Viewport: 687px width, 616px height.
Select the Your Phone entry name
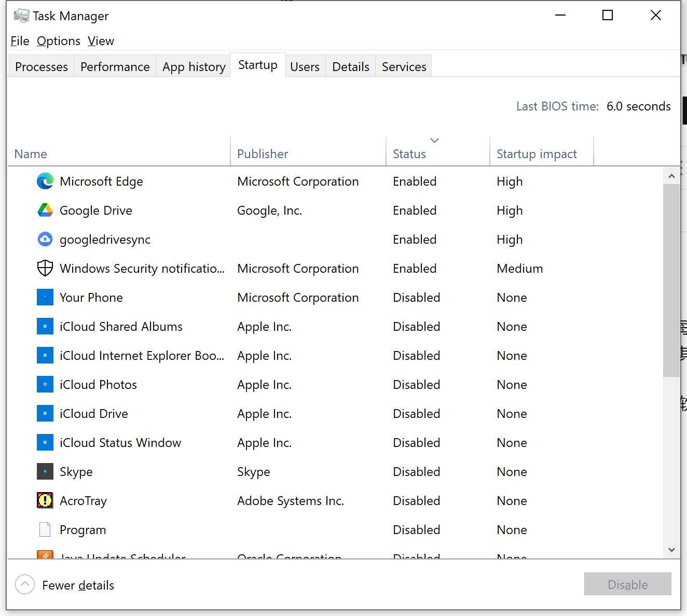(x=91, y=298)
